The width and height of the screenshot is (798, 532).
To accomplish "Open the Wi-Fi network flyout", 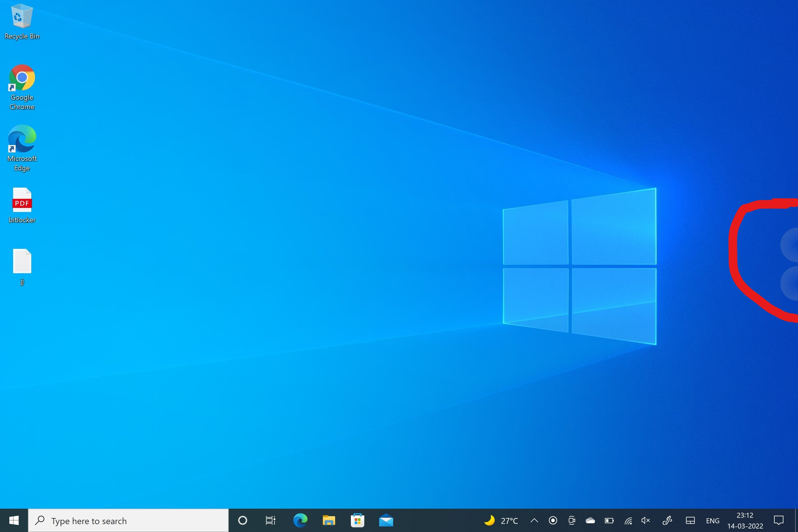I will pyautogui.click(x=628, y=520).
